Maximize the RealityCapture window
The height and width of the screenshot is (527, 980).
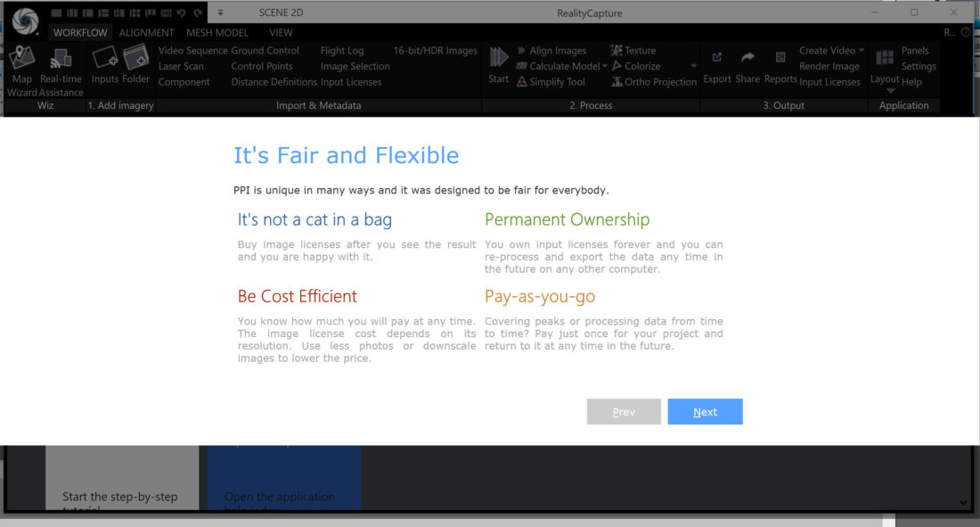coord(914,12)
